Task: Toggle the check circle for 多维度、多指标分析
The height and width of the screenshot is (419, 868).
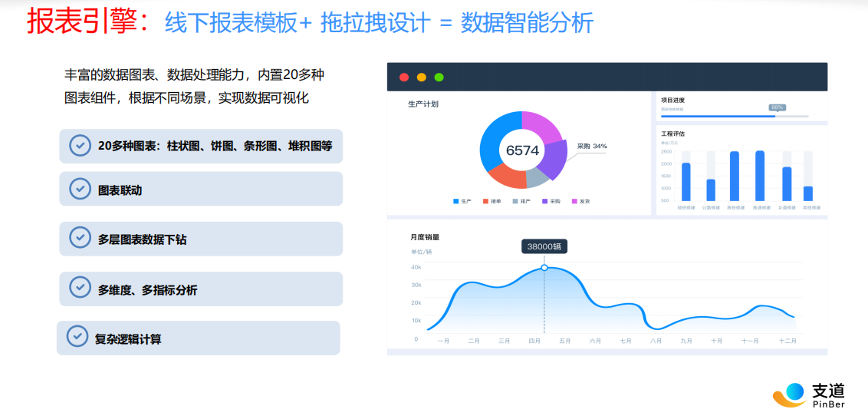Action: tap(80, 288)
